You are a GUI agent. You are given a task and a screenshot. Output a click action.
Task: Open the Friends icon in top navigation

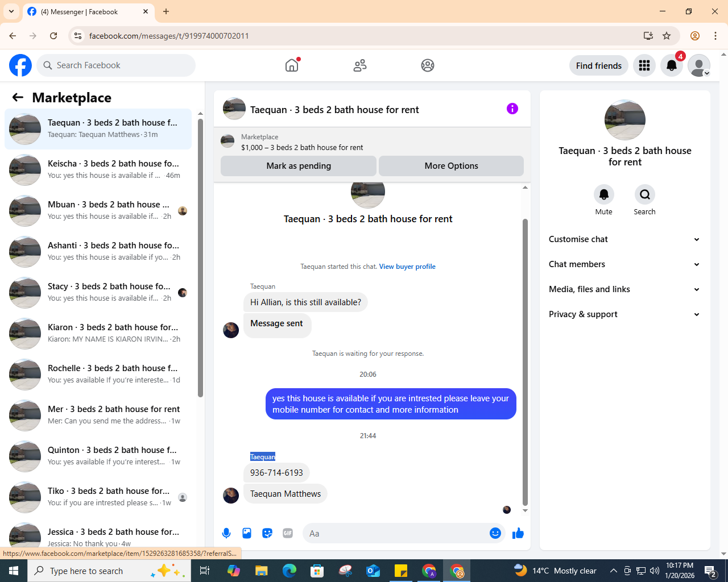pos(360,65)
